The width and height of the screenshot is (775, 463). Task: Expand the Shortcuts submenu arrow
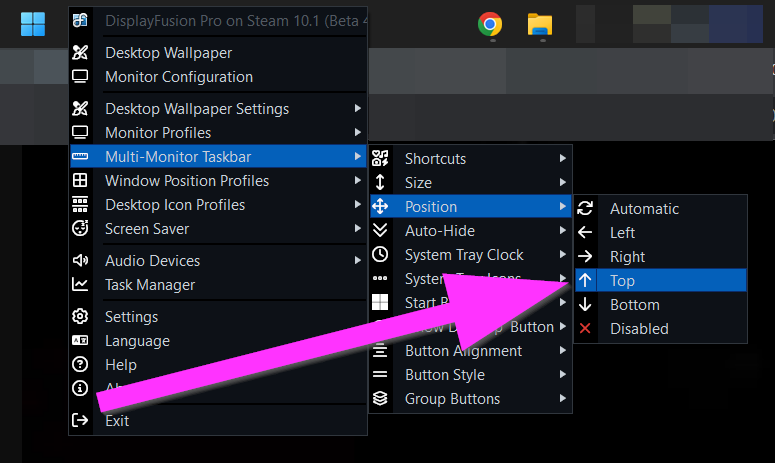pyautogui.click(x=561, y=159)
